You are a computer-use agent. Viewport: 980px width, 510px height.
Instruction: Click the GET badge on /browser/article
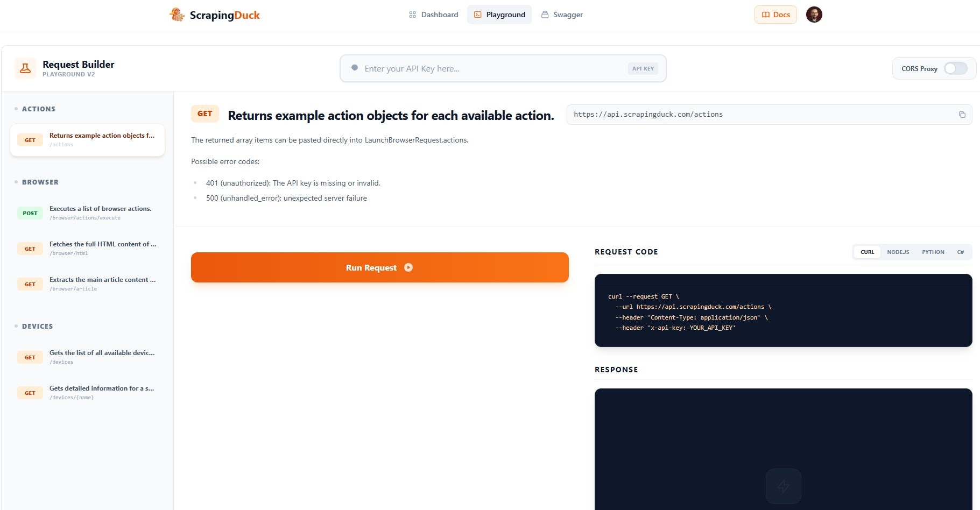(30, 284)
